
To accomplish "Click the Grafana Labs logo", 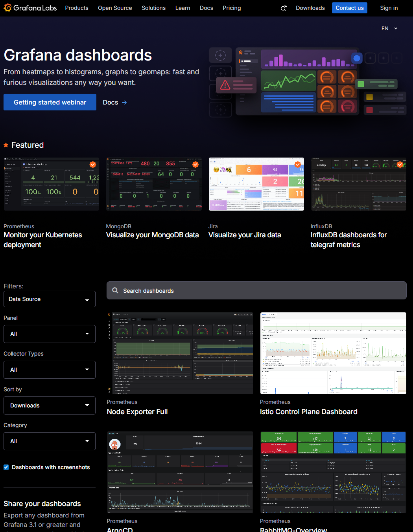I will tap(30, 8).
